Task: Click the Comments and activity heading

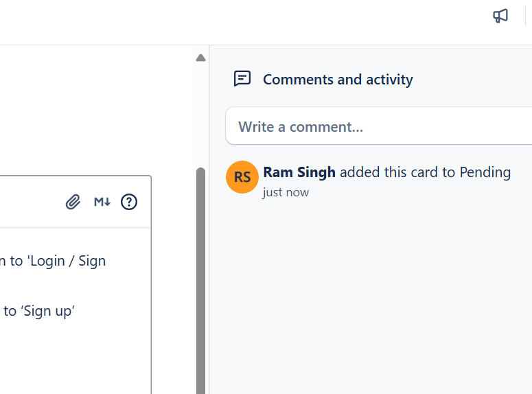Action: (x=338, y=80)
